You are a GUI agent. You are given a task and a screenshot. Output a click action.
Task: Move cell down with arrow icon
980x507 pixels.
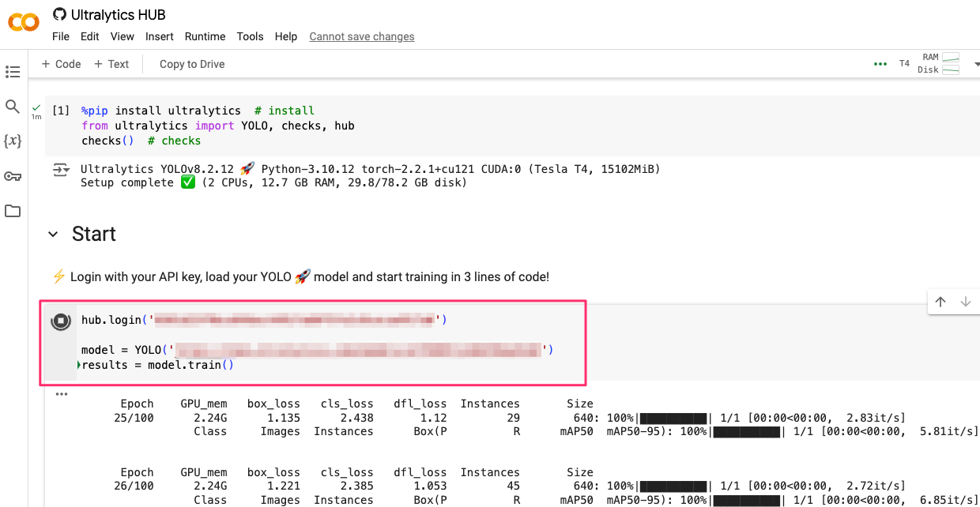[965, 302]
